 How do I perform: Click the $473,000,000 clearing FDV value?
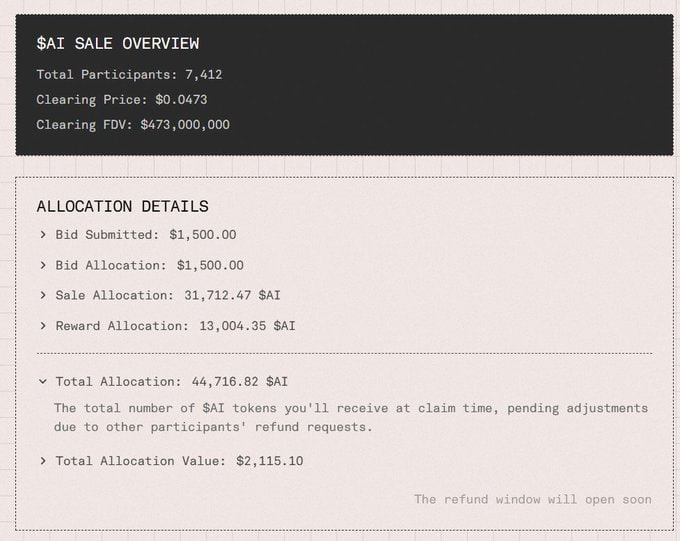click(185, 125)
